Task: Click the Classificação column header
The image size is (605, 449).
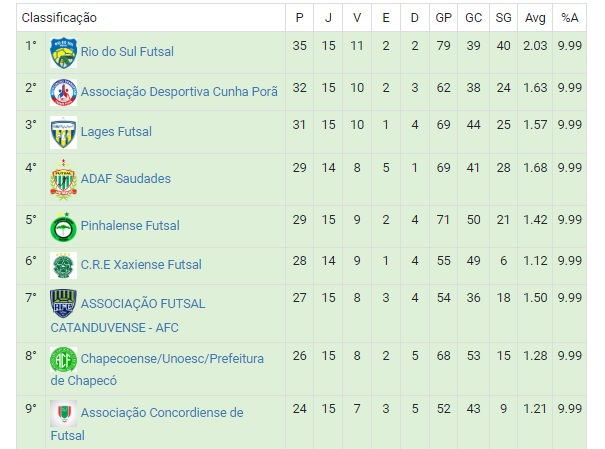Action: (x=59, y=18)
